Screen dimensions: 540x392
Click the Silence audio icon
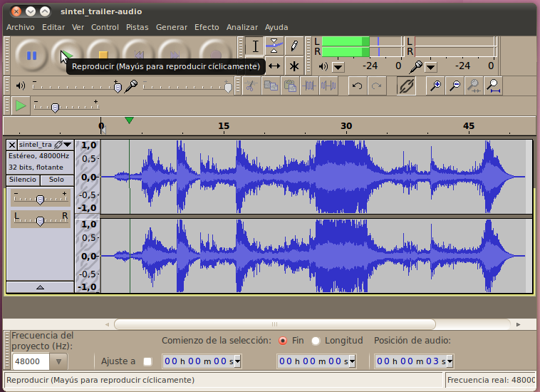pyautogui.click(x=328, y=86)
